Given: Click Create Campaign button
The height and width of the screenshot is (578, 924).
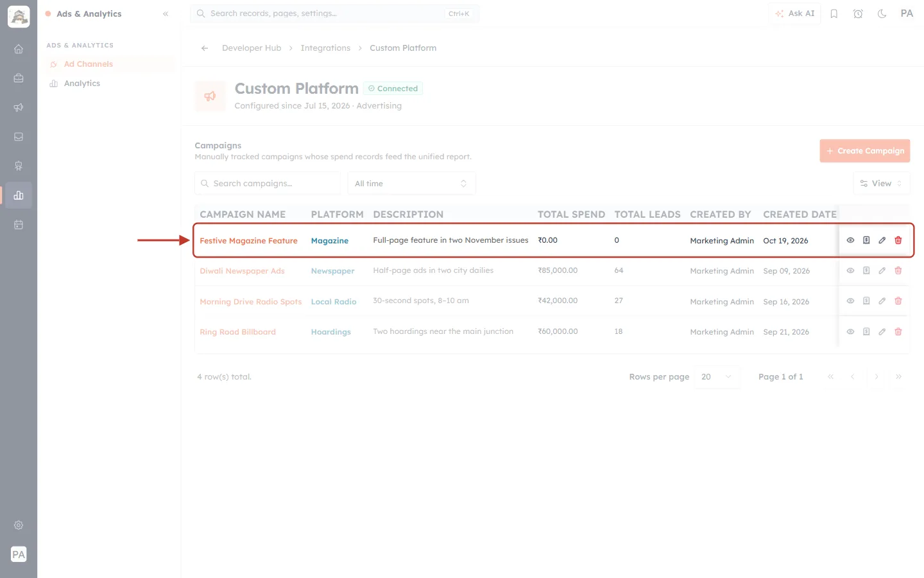Looking at the screenshot, I should [x=865, y=151].
